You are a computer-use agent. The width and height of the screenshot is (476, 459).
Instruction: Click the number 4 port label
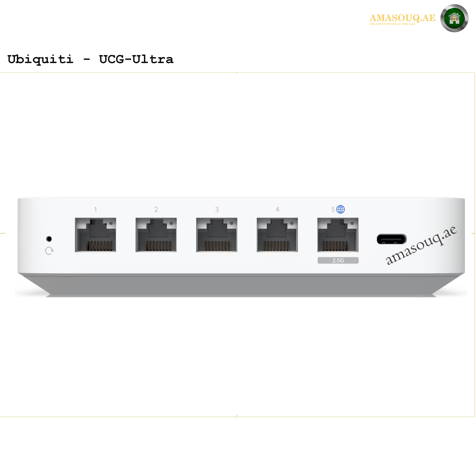tap(277, 210)
